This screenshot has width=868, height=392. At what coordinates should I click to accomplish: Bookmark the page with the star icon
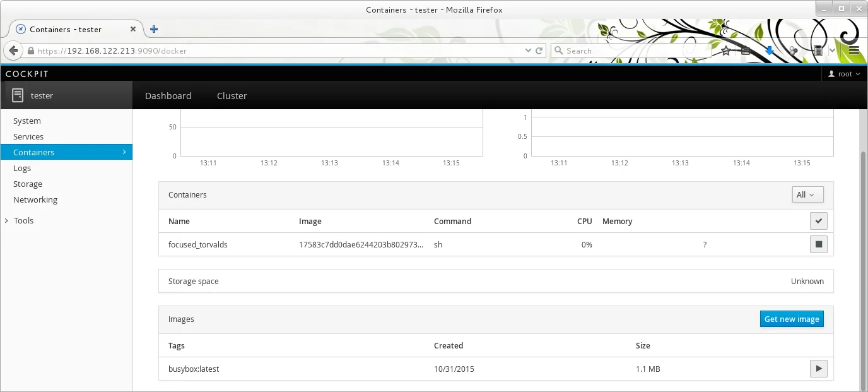tap(724, 50)
